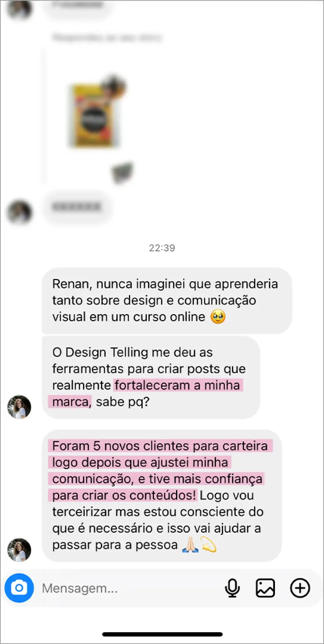This screenshot has height=644, width=324.
Task: Open avatar beside the "sabe pq?" message
Action: point(19,407)
